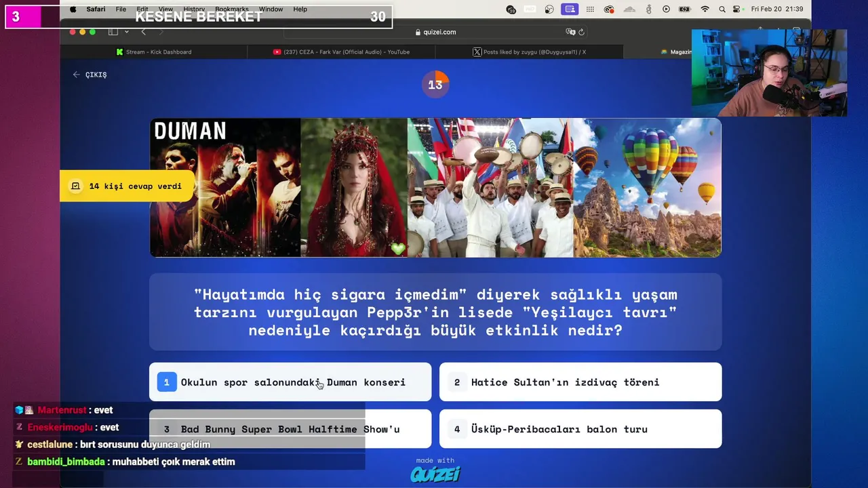Click the Hatice Sultan red dress image
This screenshot has width=868, height=488.
[x=354, y=188]
